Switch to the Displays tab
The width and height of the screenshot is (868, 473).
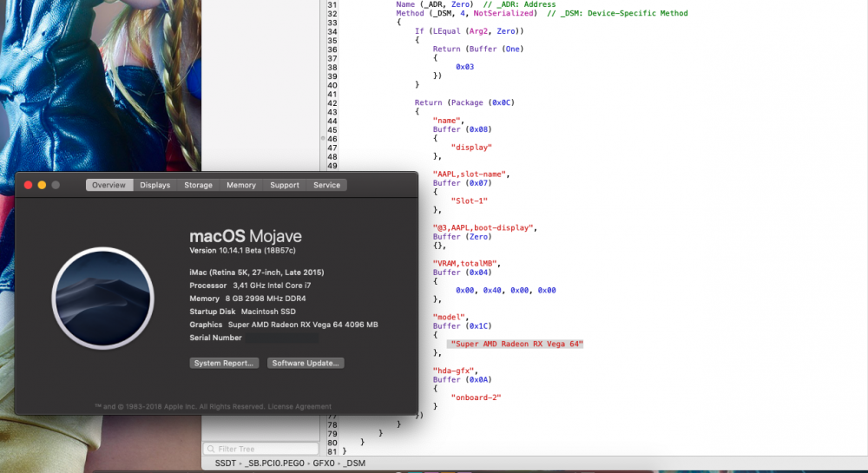[155, 185]
